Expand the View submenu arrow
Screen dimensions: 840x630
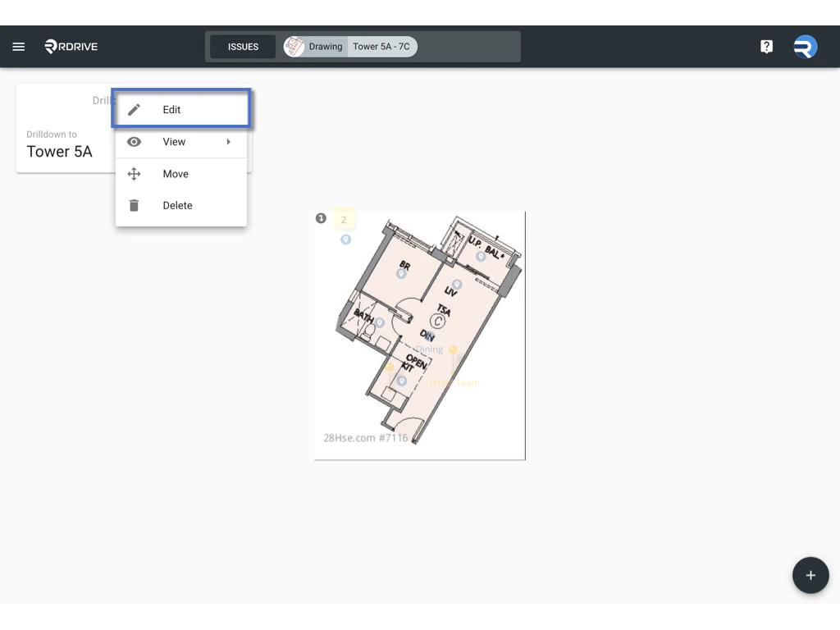[228, 141]
